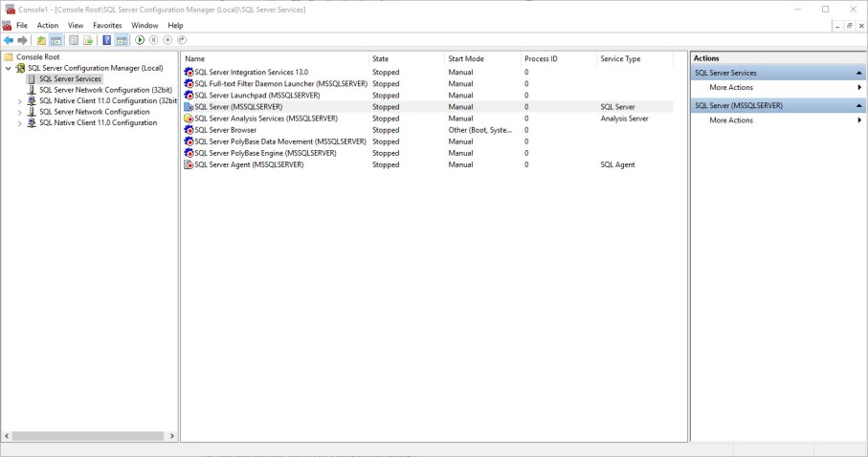Image resolution: width=868 pixels, height=457 pixels.
Task: Collapse SQL Server Configuration Manager (Local) node
Action: point(9,68)
